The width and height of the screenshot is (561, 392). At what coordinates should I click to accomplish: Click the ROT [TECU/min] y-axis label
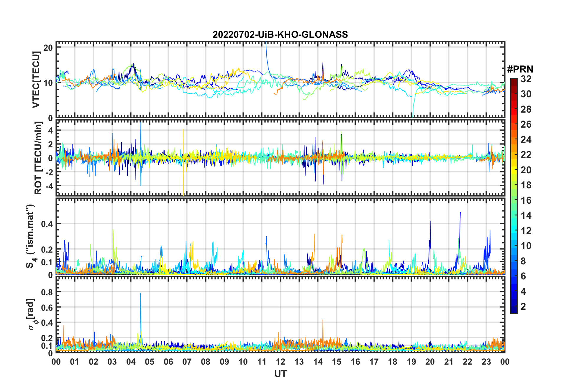pyautogui.click(x=38, y=158)
